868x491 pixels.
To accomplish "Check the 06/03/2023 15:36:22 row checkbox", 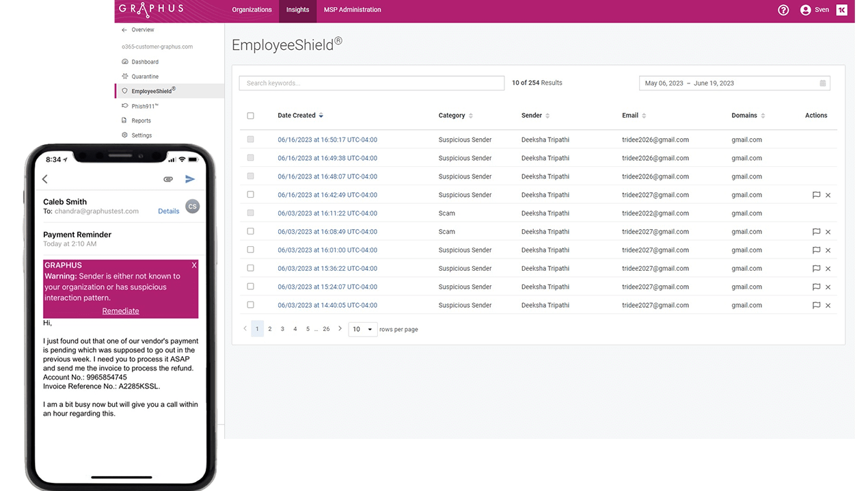I will point(250,269).
